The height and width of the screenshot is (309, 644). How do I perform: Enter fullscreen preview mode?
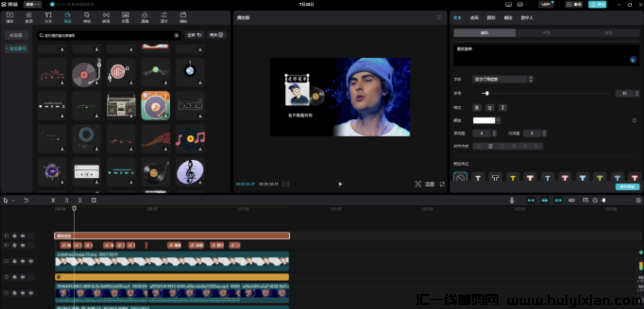pyautogui.click(x=442, y=184)
